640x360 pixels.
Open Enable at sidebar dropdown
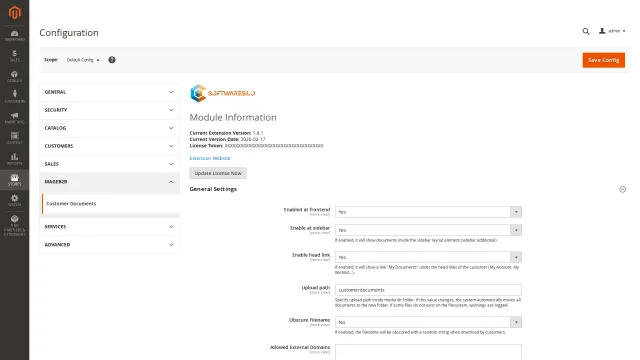click(428, 230)
